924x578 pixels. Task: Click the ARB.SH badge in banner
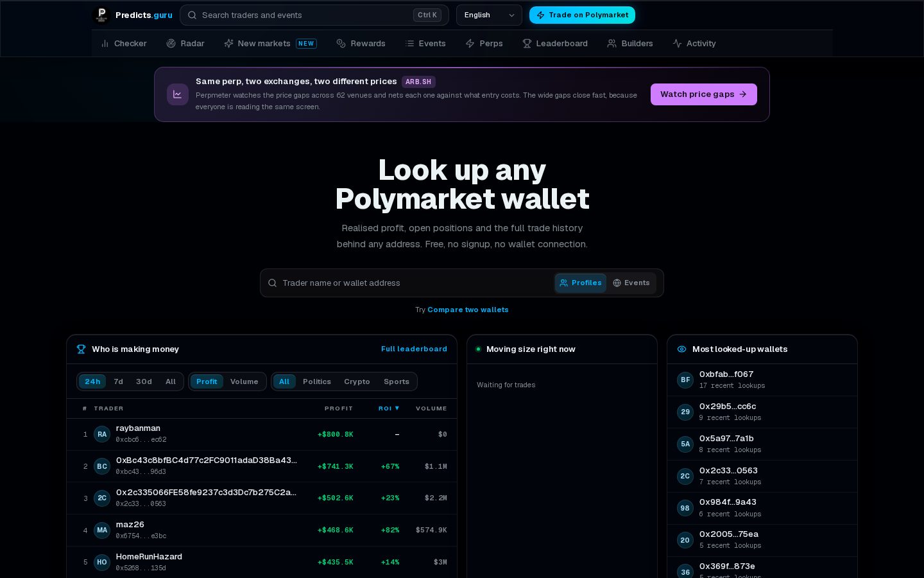(418, 82)
